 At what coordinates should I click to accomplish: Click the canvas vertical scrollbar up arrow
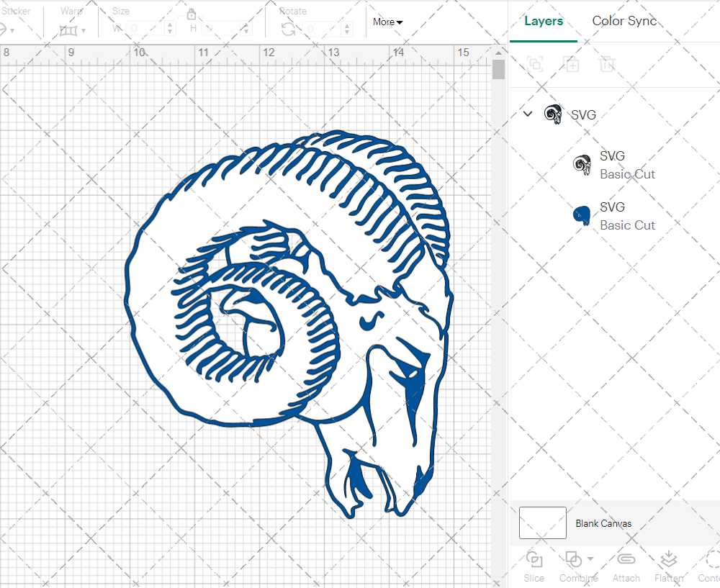coord(499,53)
